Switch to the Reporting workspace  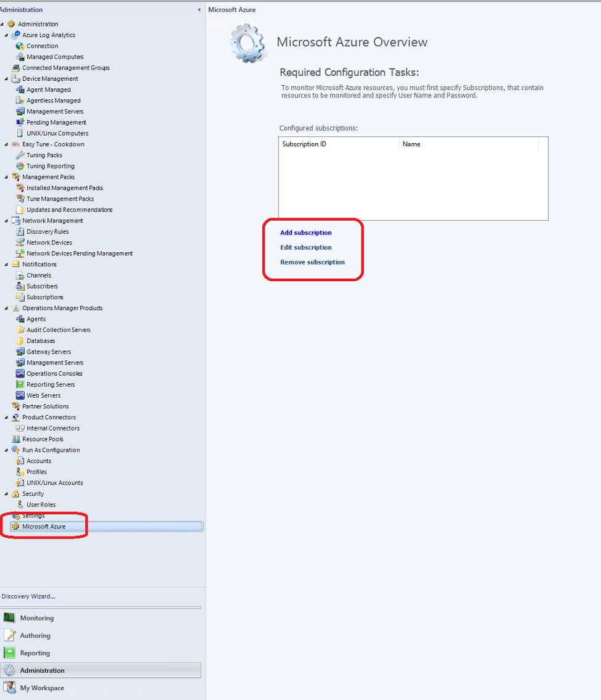coord(101,653)
